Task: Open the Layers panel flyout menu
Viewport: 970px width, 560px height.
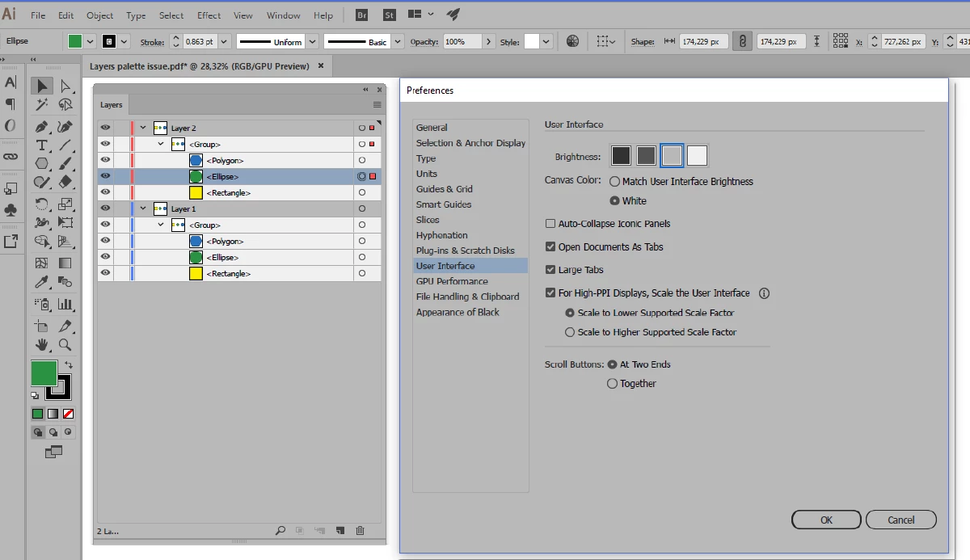Action: [x=377, y=105]
